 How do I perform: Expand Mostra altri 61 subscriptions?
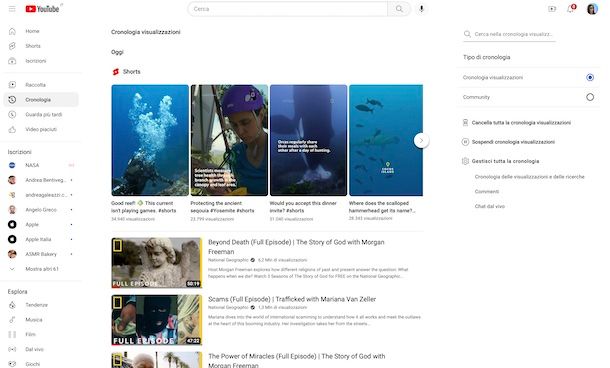coord(41,269)
